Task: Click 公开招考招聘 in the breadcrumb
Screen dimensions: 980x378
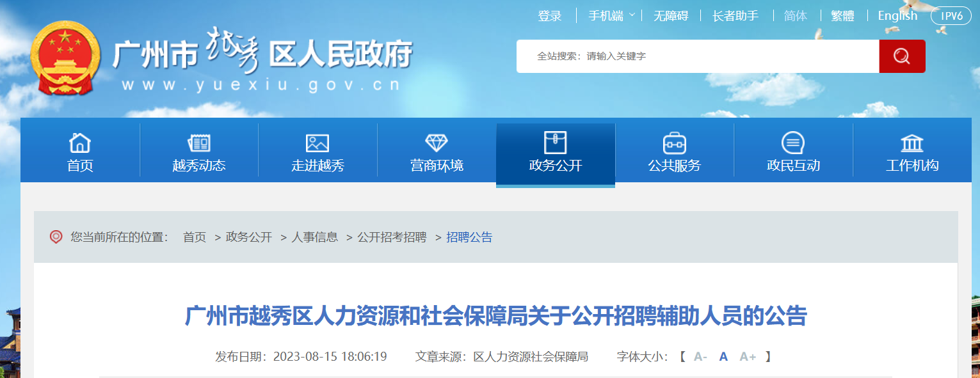Action: (392, 237)
